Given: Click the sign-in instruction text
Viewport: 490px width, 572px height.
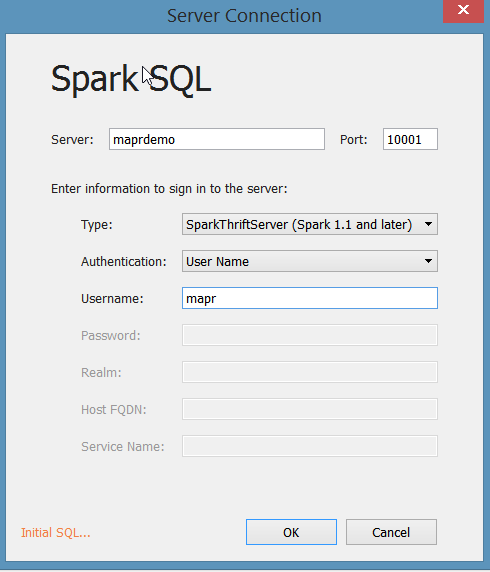Looking at the screenshot, I should tap(169, 189).
